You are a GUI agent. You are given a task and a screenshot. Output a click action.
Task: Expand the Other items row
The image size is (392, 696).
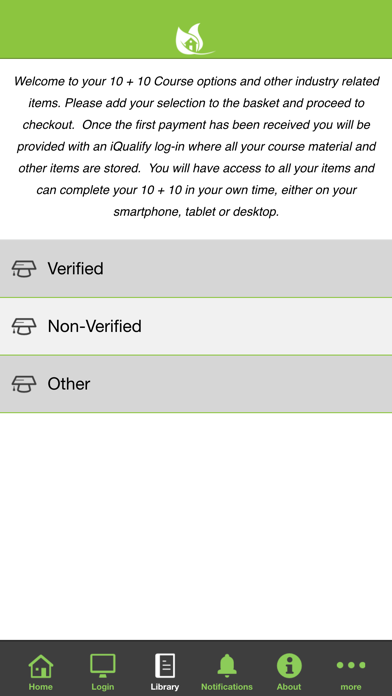point(196,384)
